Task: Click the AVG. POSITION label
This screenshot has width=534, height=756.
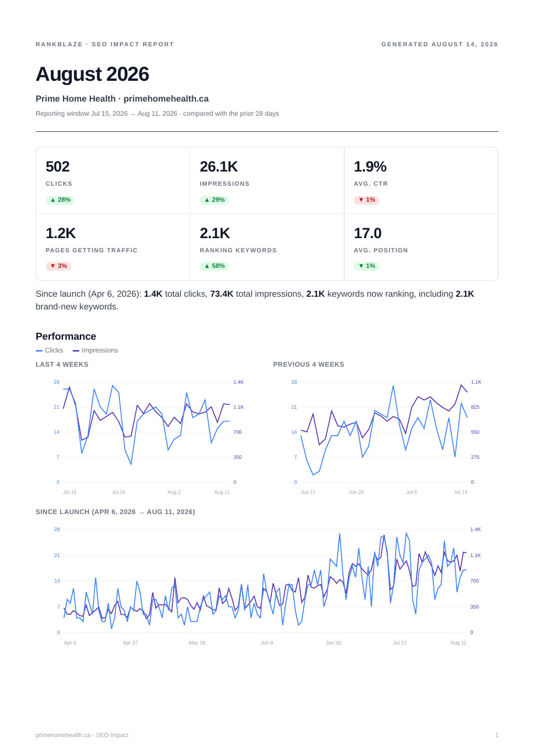Action: (x=381, y=250)
